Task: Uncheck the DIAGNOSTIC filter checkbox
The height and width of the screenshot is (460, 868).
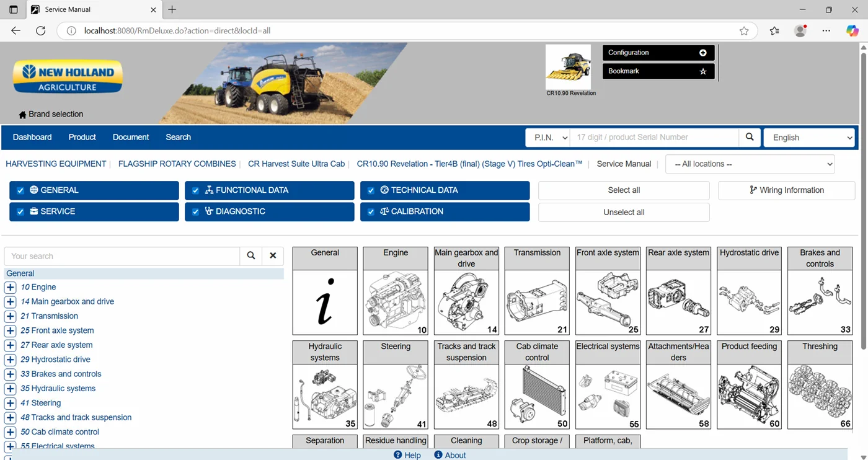Action: [196, 211]
